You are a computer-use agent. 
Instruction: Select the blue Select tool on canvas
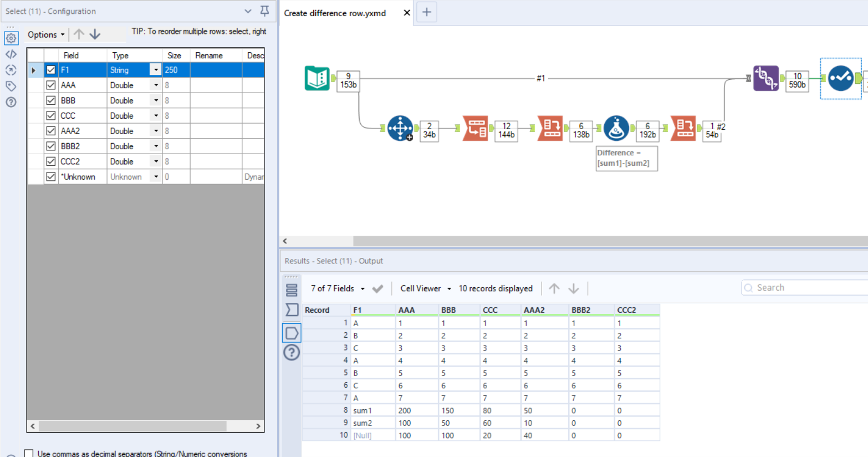(840, 78)
